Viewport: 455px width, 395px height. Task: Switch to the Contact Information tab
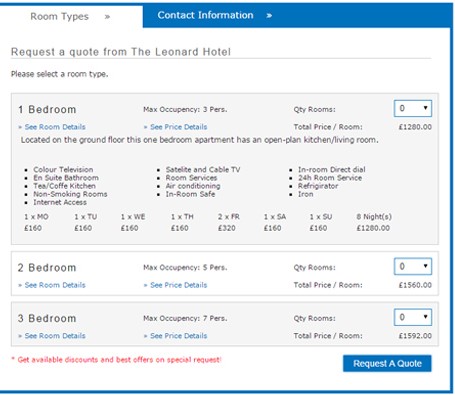click(x=205, y=15)
